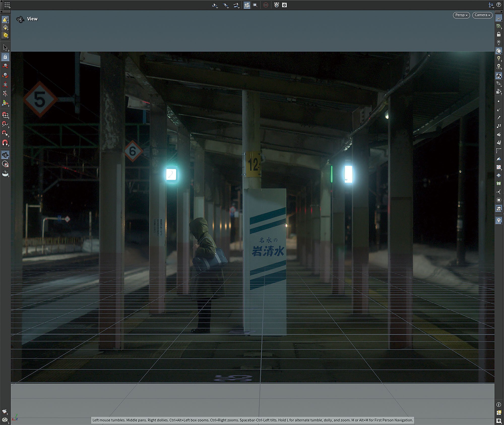
Task: Click the Render Region tool
Action: coord(5,164)
